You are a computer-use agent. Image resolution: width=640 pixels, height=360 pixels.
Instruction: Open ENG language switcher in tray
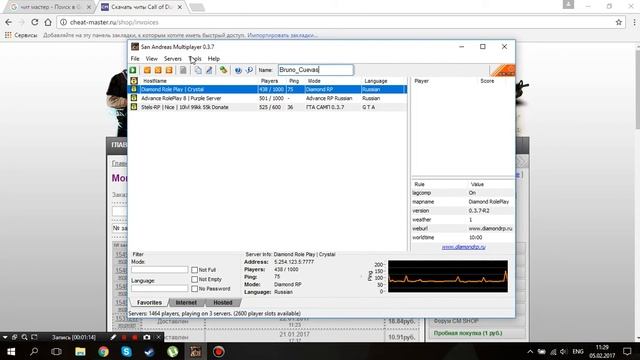(578, 351)
